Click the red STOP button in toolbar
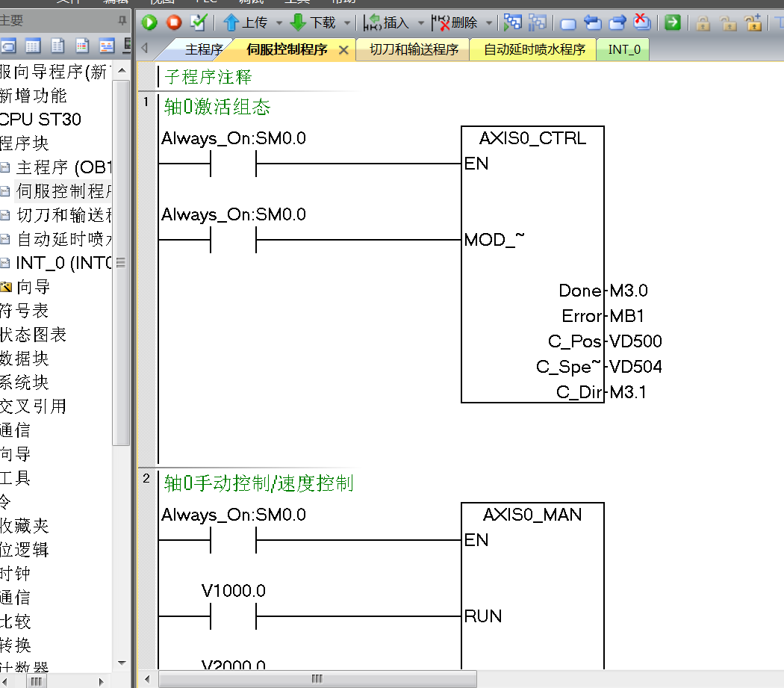This screenshot has height=688, width=784. 174,22
